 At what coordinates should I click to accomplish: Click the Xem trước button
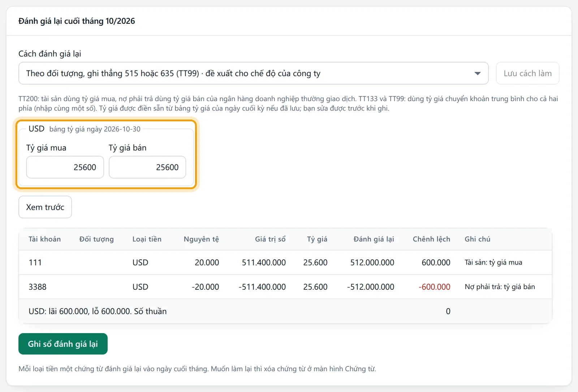pos(45,207)
